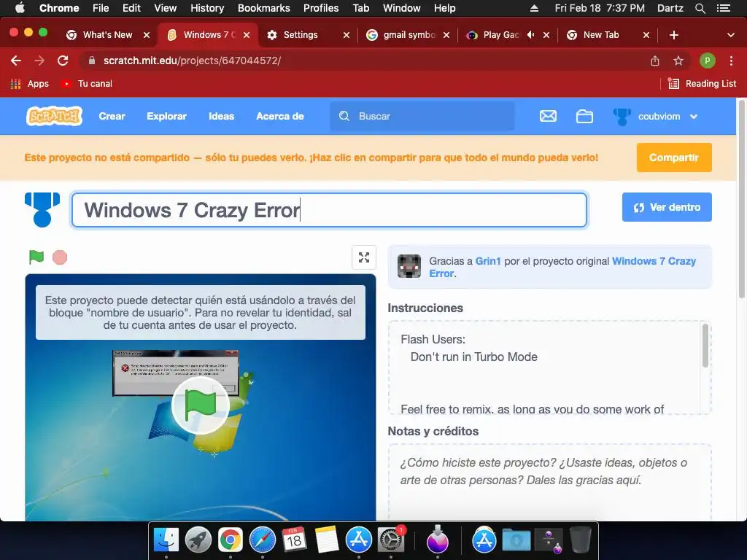Click the red stop button above the stage
The height and width of the screenshot is (560, 747).
(60, 257)
